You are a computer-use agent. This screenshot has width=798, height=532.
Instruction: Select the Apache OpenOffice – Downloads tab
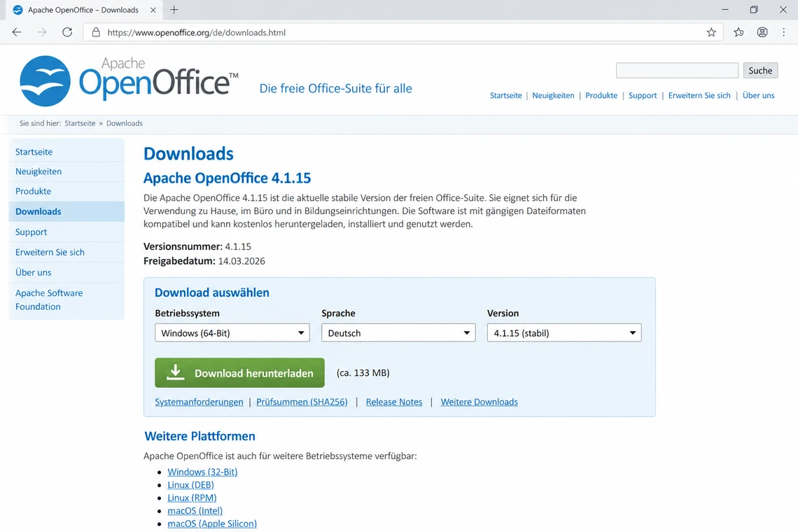(84, 10)
